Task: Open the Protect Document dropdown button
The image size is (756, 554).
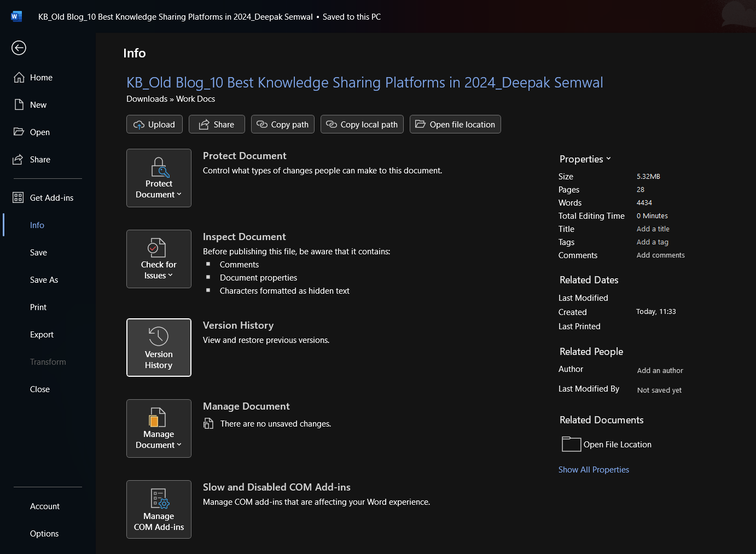Action: [159, 178]
